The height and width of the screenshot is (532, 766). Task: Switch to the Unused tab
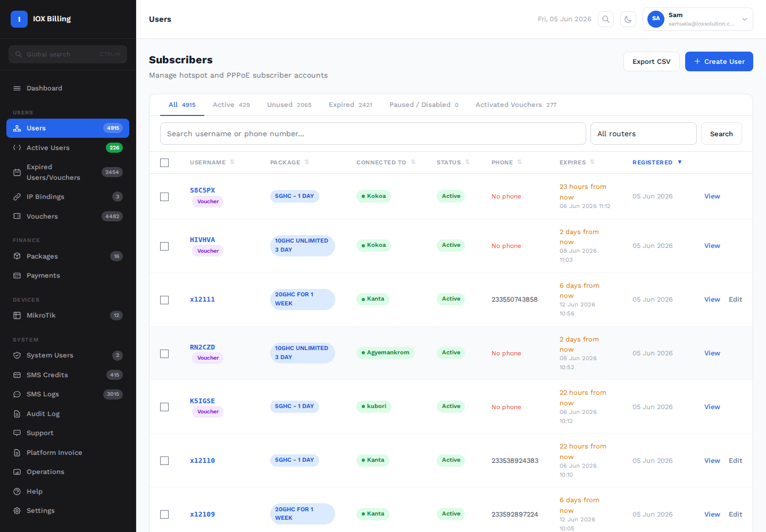(289, 105)
